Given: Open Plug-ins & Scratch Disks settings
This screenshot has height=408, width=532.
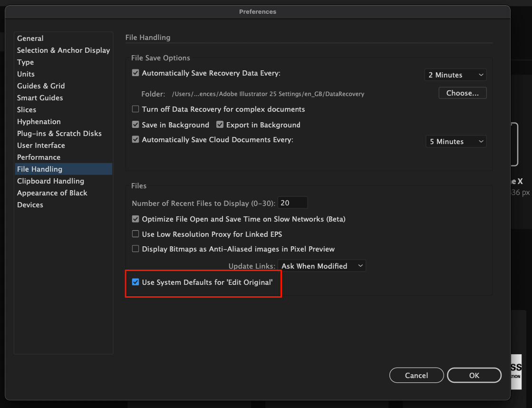Looking at the screenshot, I should 59,133.
